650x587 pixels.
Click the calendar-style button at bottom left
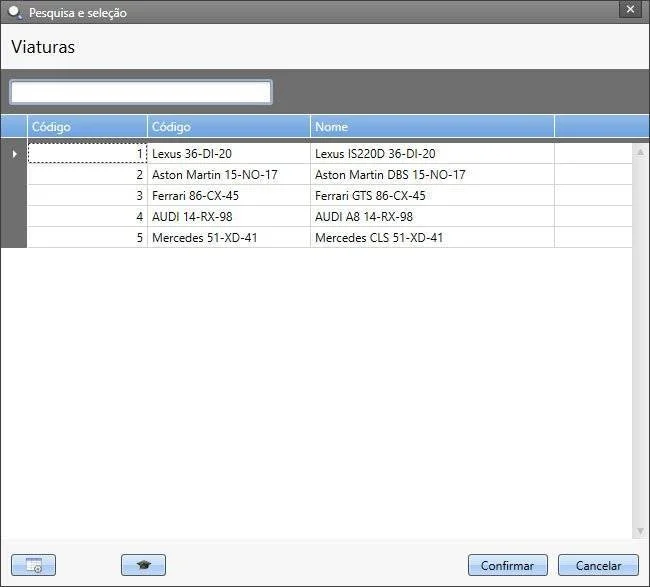click(x=33, y=565)
